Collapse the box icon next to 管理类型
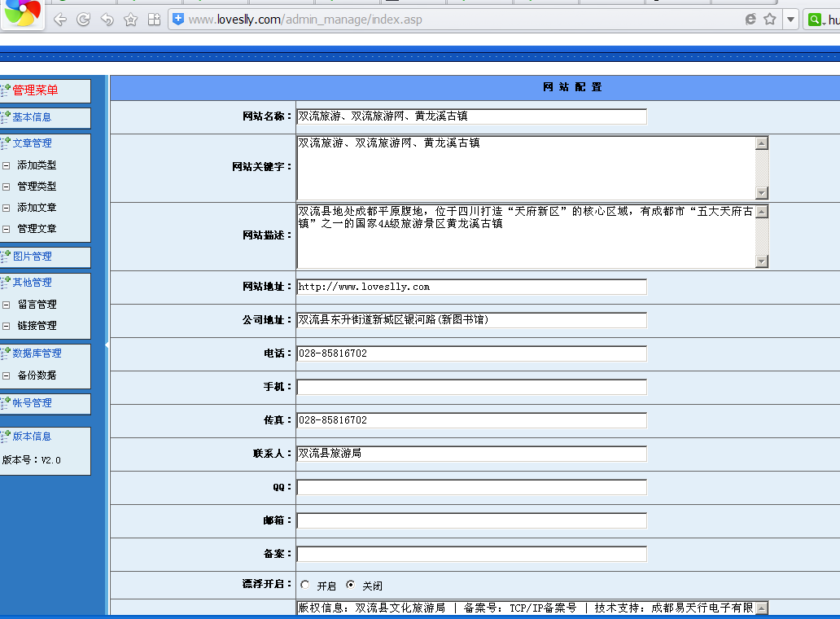Screen dimensions: 840x619 click(x=7, y=187)
